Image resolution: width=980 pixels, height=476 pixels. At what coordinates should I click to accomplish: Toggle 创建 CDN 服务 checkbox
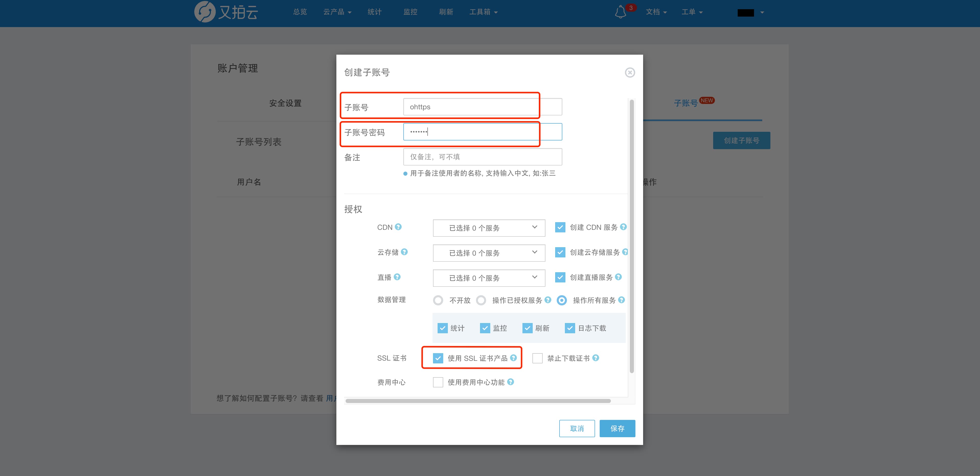pyautogui.click(x=560, y=227)
